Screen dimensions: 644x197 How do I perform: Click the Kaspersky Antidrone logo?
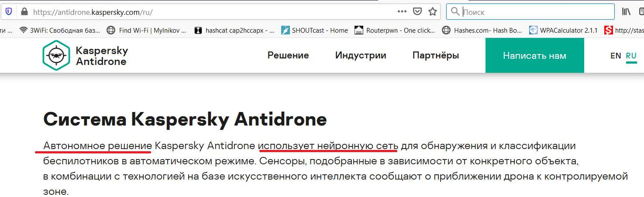click(x=85, y=56)
